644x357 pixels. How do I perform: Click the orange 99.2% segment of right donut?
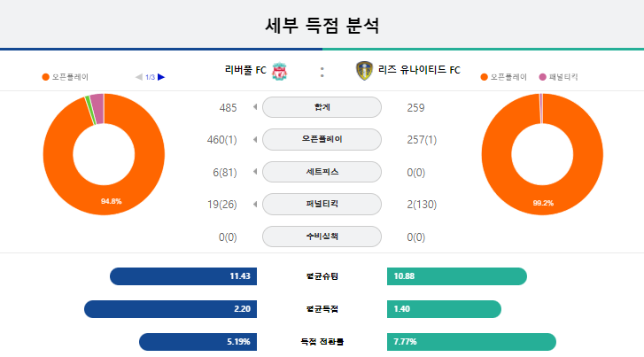(543, 202)
